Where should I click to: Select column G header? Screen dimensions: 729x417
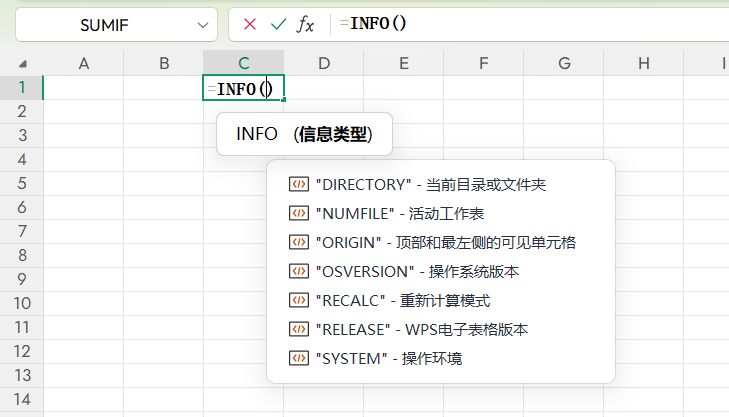coord(564,63)
